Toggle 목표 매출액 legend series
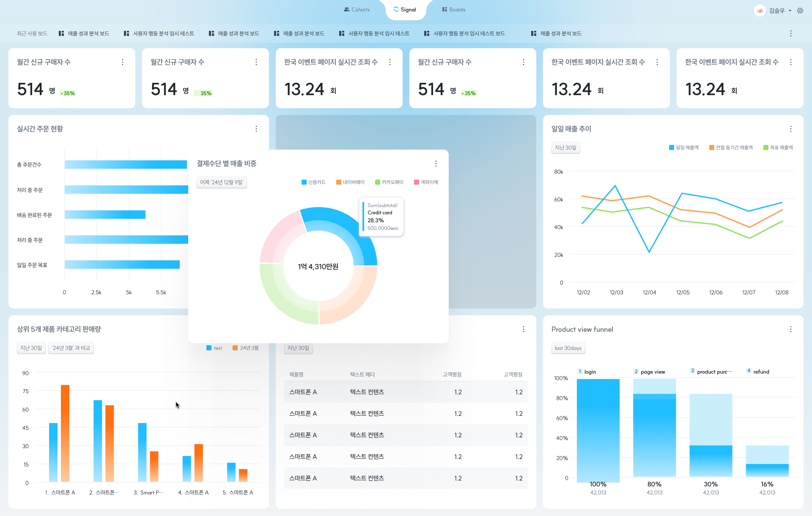 (778, 147)
